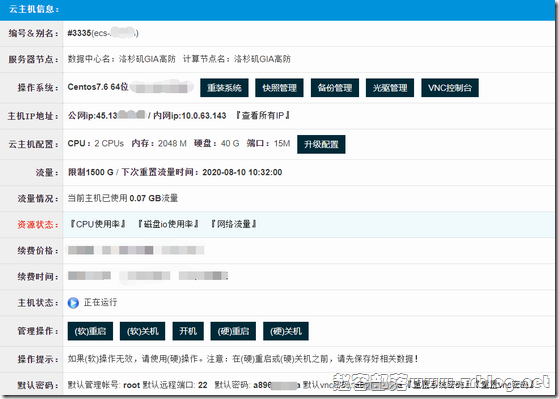Click the 操作系统 label
Screen dimensions: 559x399
click(x=38, y=88)
